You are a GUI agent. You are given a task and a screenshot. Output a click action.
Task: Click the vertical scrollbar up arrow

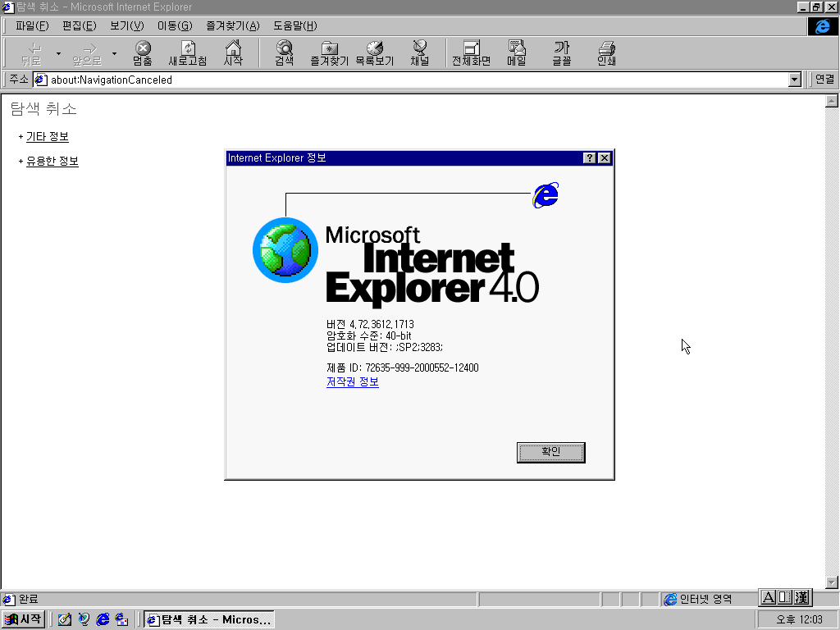tap(832, 101)
